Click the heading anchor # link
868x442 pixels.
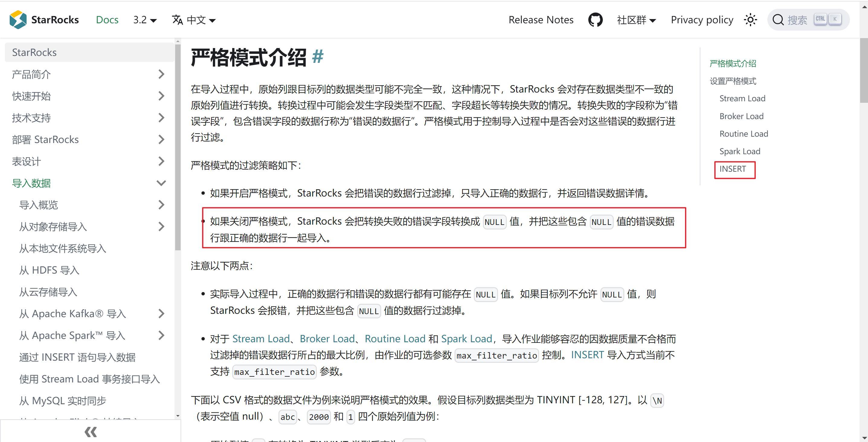pos(317,56)
